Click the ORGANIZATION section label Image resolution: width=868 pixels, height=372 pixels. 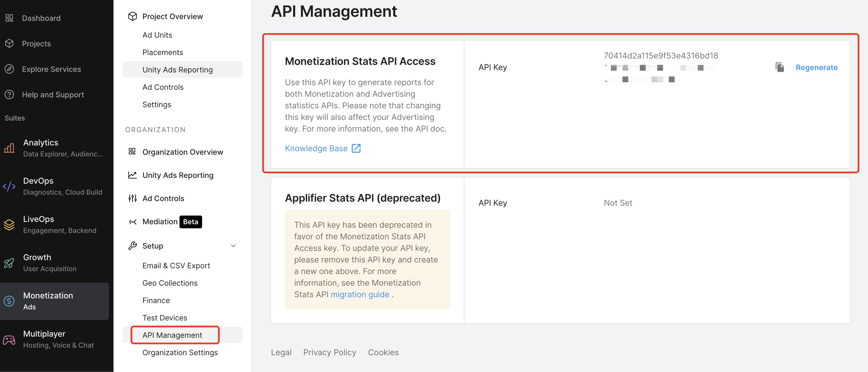155,130
